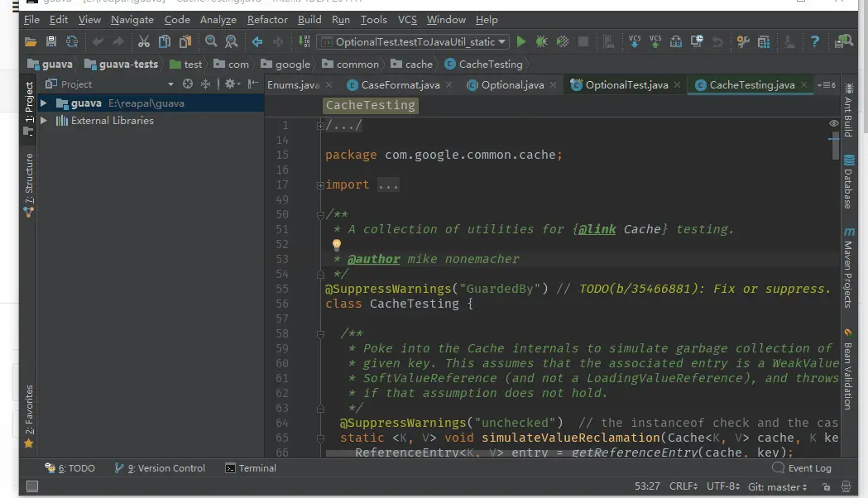Toggle the 7: Structure tool window
868x498 pixels.
click(x=29, y=184)
